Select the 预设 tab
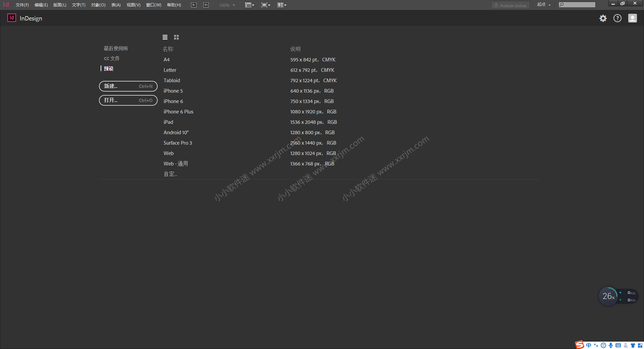Viewport: 644px width, 349px height. pos(109,68)
